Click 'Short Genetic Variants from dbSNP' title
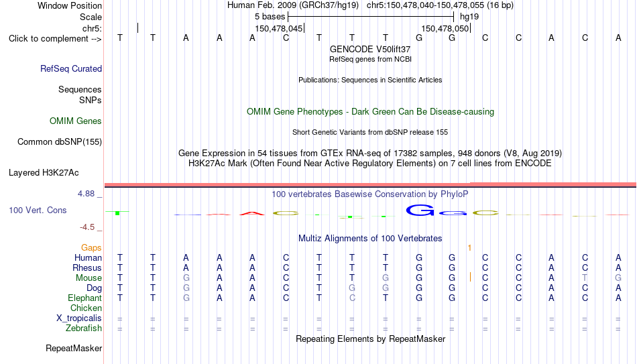This screenshot has width=637, height=364. click(370, 133)
